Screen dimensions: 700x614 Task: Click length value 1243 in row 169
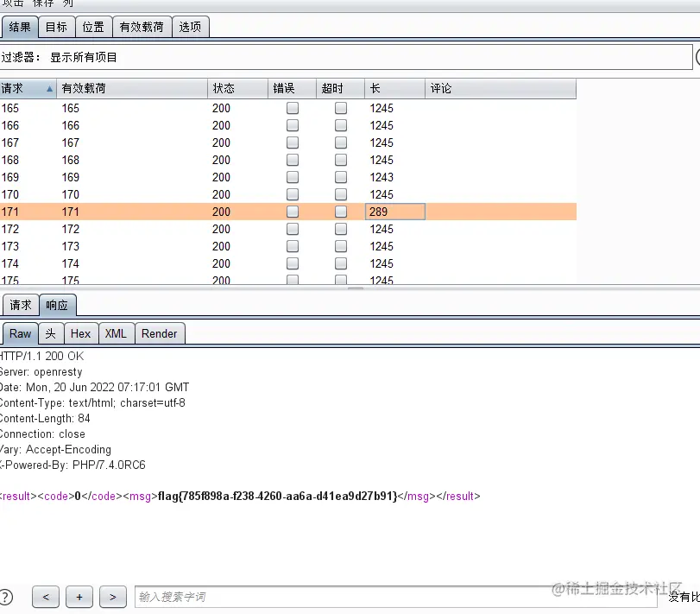pyautogui.click(x=382, y=177)
